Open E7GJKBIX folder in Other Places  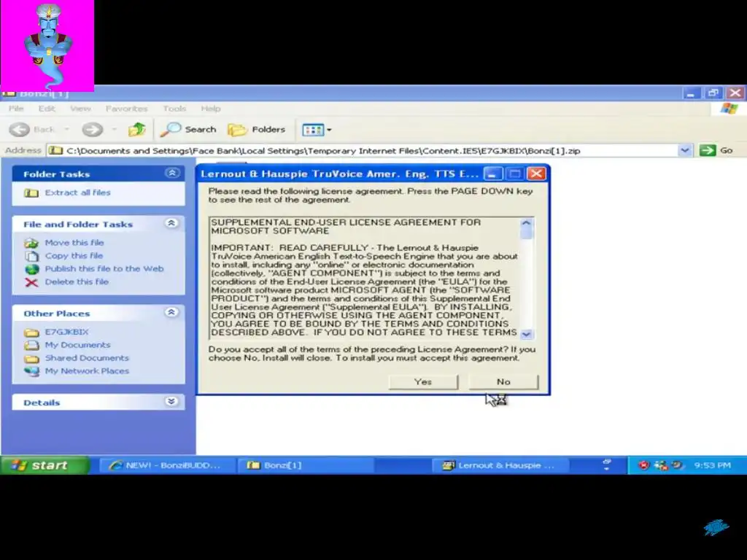point(66,332)
